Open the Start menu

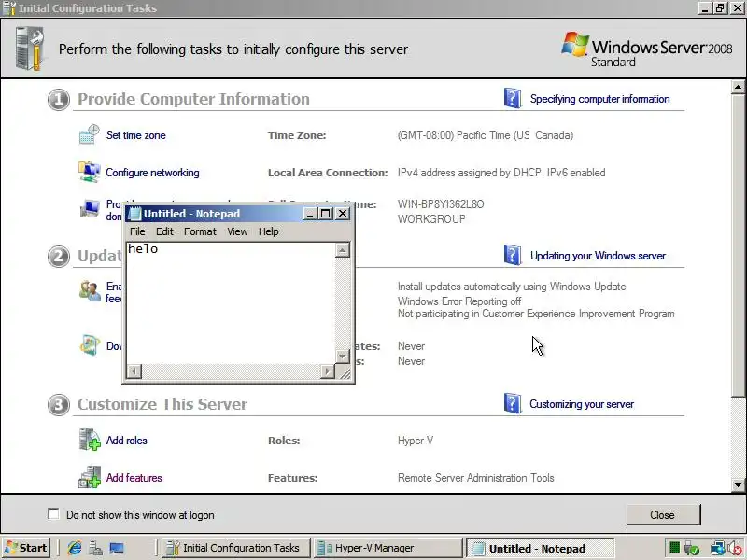pos(26,548)
